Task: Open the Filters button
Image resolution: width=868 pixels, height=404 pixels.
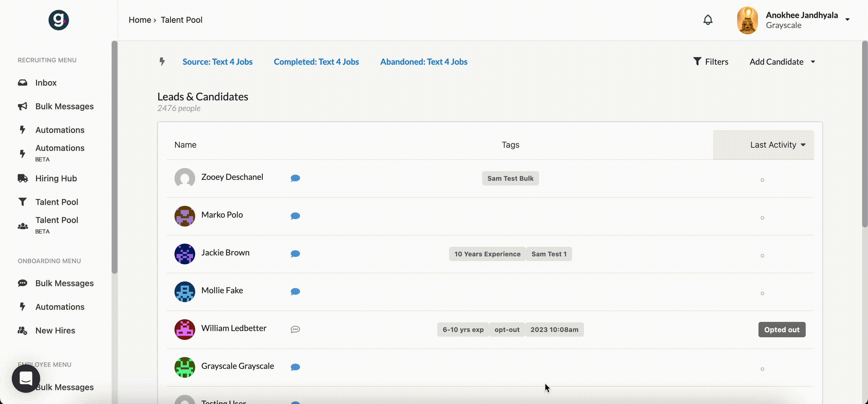Action: pyautogui.click(x=711, y=62)
